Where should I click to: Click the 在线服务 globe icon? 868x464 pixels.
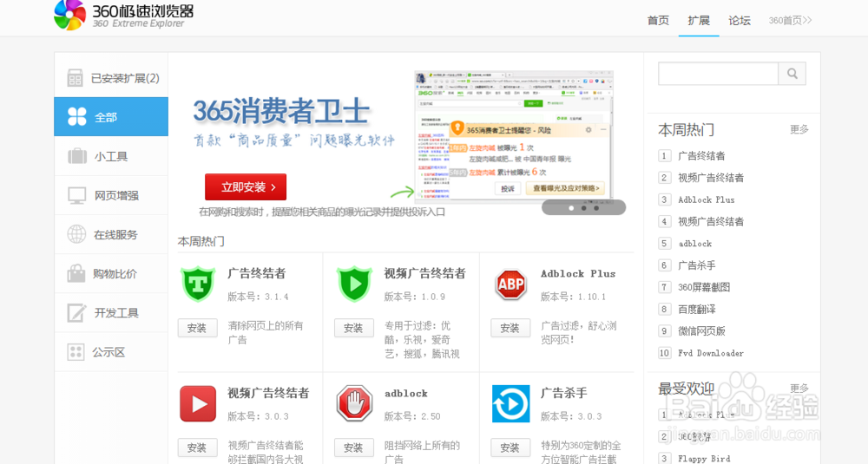pos(76,234)
